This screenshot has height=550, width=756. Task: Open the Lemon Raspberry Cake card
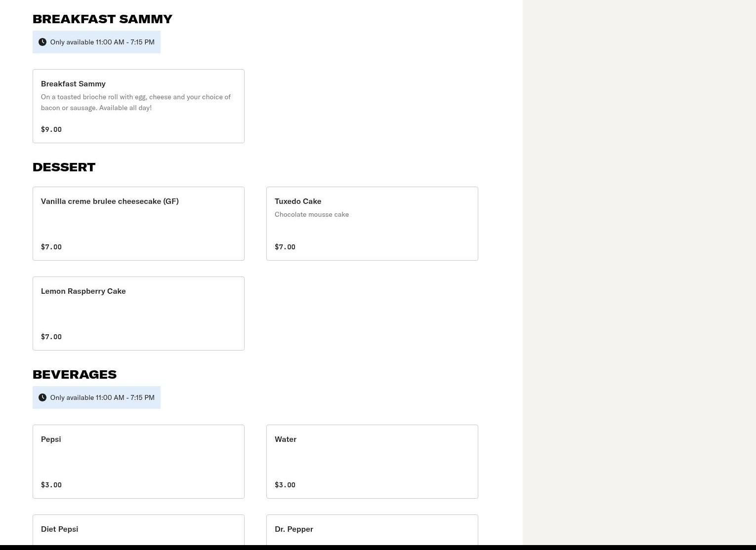click(138, 314)
